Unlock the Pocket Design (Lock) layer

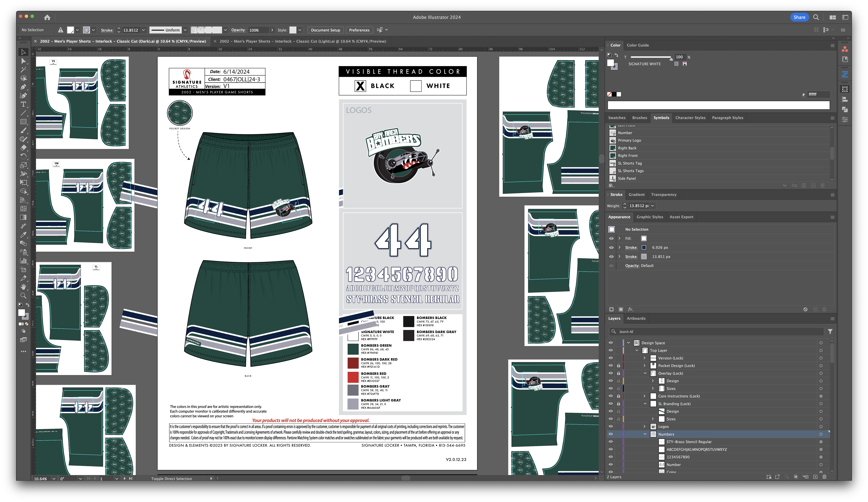tap(618, 366)
